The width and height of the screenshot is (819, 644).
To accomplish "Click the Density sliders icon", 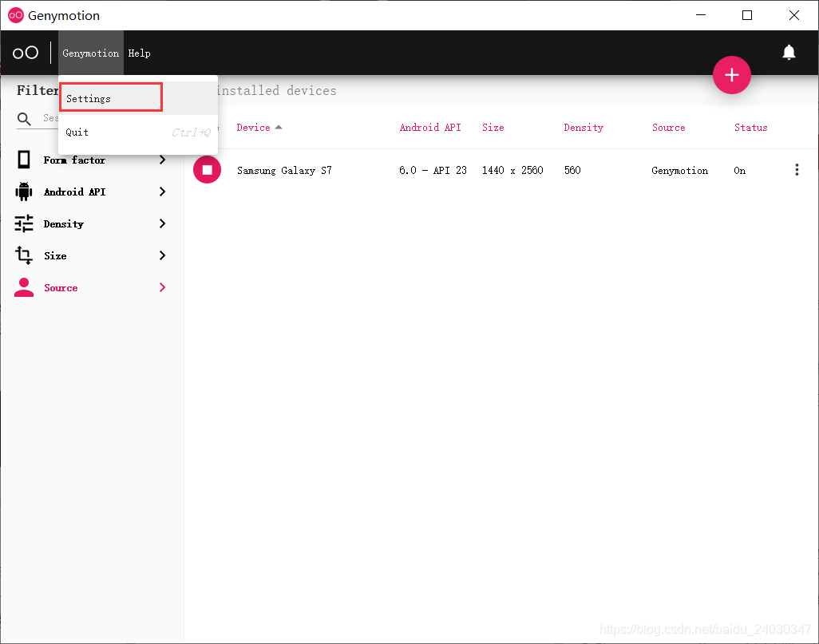I will 23,223.
